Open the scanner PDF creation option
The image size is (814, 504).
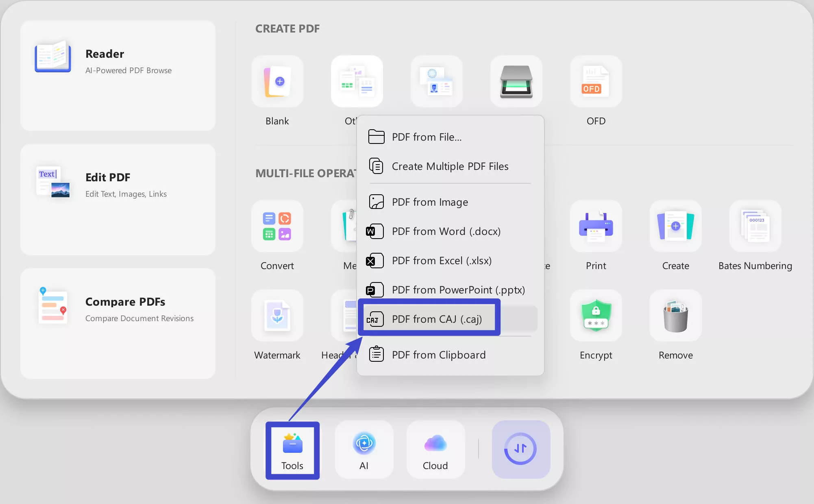click(516, 81)
